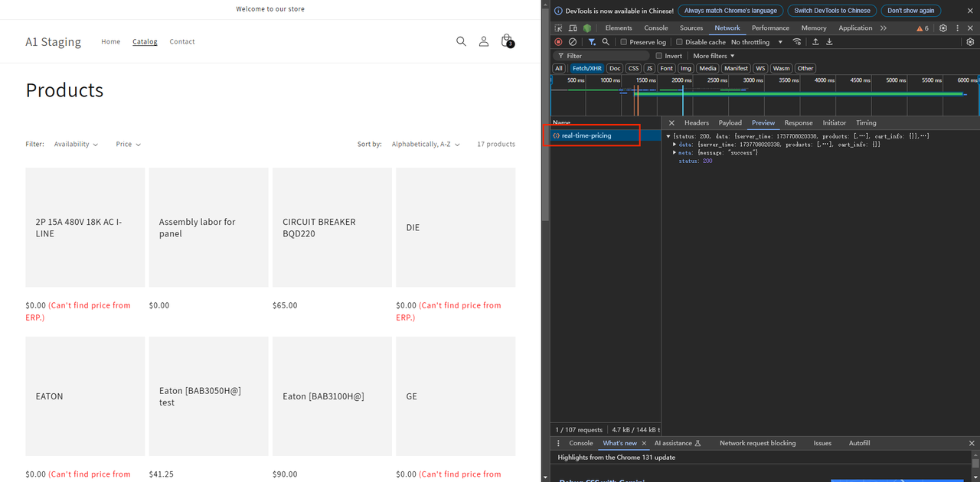This screenshot has width=980, height=482.
Task: Open the A1 Staging store logo link
Action: 54,41
